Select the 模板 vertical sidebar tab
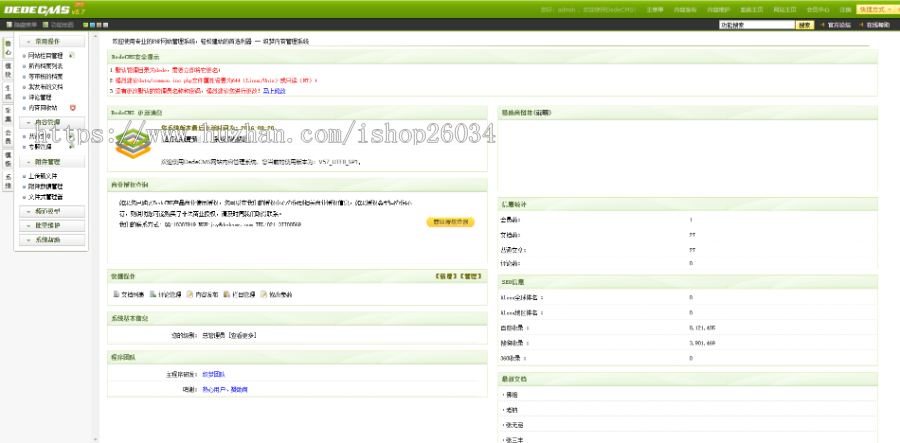Viewport: 900px width, 443px height. pos(7,159)
